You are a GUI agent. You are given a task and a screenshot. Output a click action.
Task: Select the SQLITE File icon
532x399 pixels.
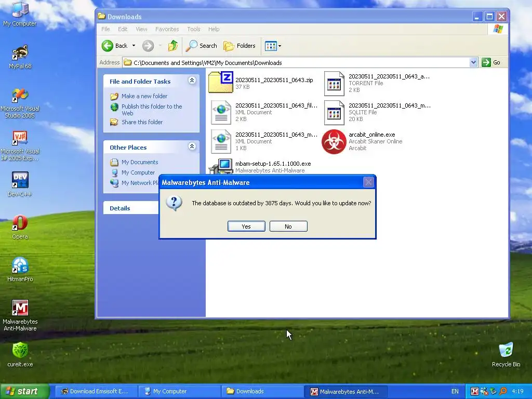334,113
